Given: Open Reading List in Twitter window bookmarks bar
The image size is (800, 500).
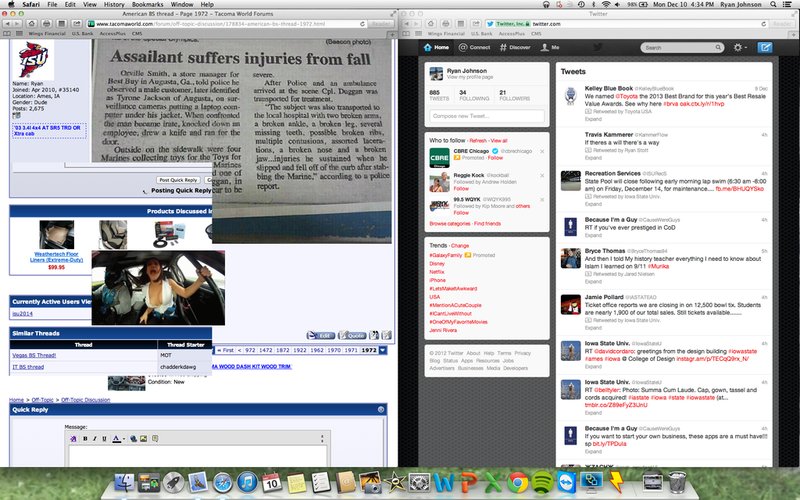Looking at the screenshot, I should (x=406, y=34).
